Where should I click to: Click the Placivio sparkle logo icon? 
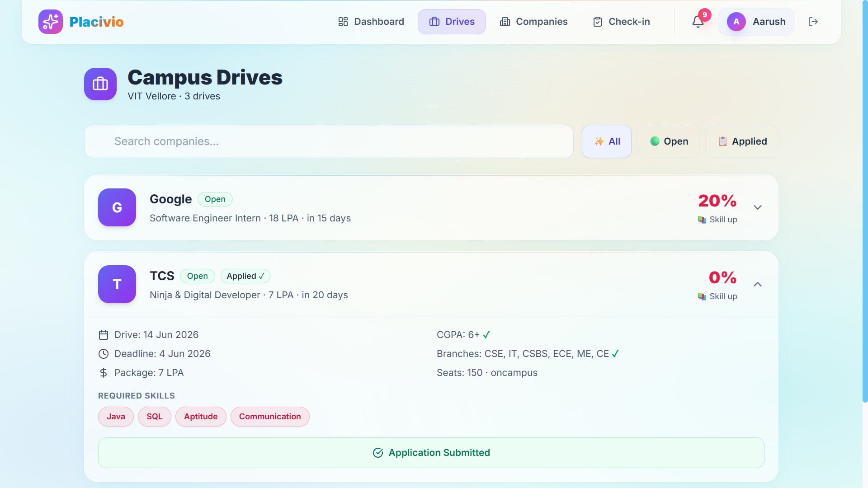tap(51, 22)
